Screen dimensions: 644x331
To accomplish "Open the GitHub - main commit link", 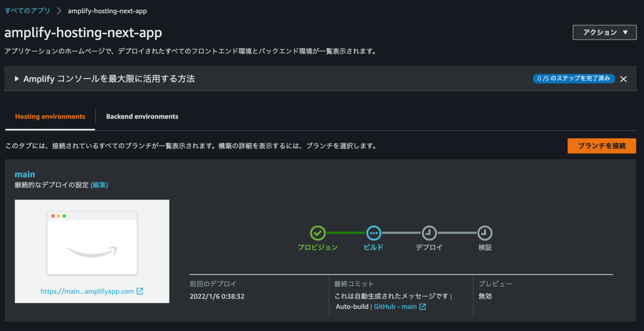I will [395, 307].
